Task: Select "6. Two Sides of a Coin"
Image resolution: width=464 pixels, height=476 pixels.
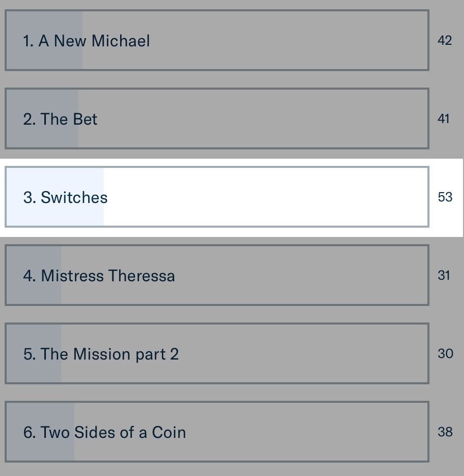Action: tap(105, 432)
